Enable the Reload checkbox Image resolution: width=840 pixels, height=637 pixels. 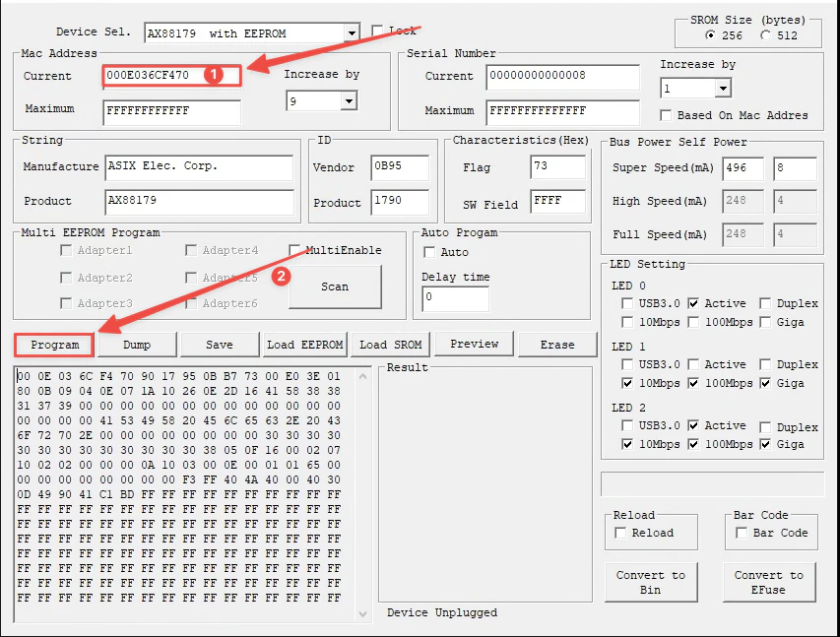pos(620,533)
